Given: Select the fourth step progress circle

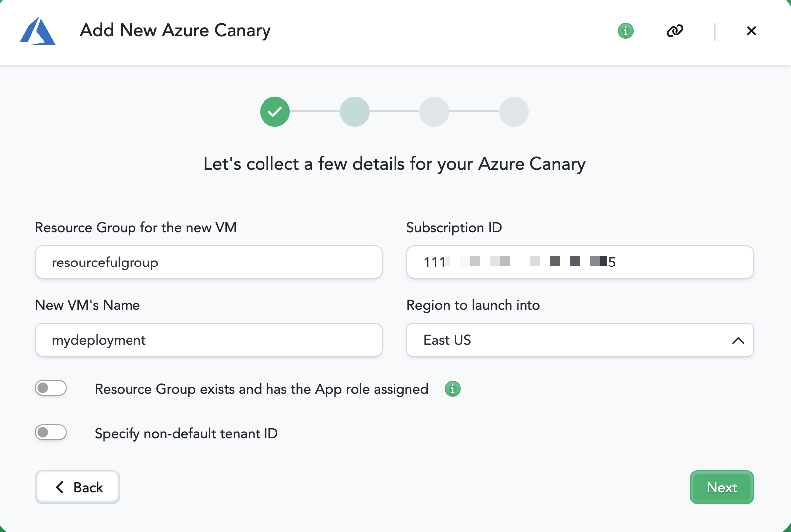Looking at the screenshot, I should click(x=514, y=112).
